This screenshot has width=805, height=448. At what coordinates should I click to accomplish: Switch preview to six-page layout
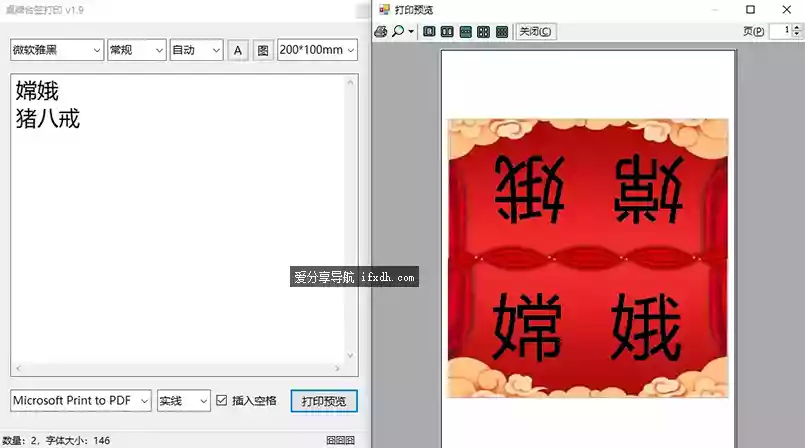[502, 32]
